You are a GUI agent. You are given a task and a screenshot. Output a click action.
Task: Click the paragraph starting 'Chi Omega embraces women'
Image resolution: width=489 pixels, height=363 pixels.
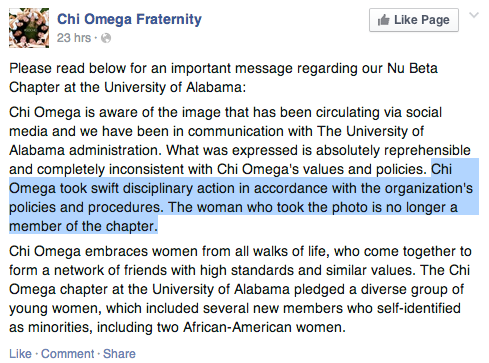coord(240,289)
